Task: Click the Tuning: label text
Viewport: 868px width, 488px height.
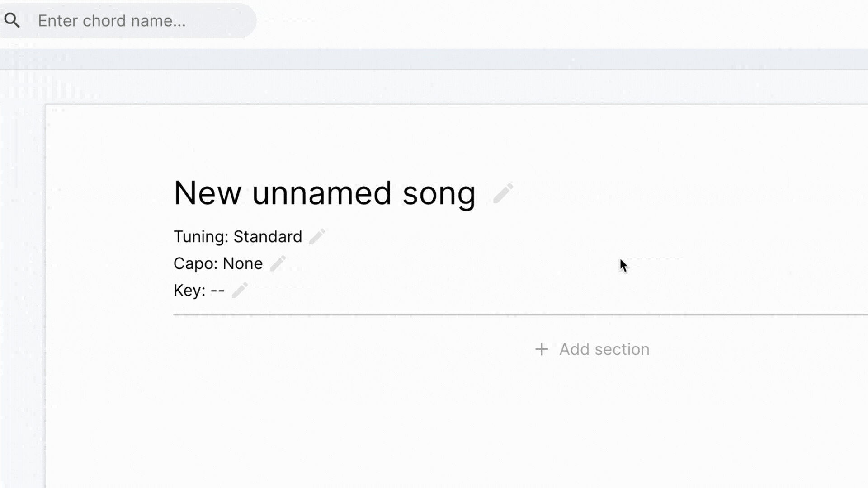Action: pos(201,237)
